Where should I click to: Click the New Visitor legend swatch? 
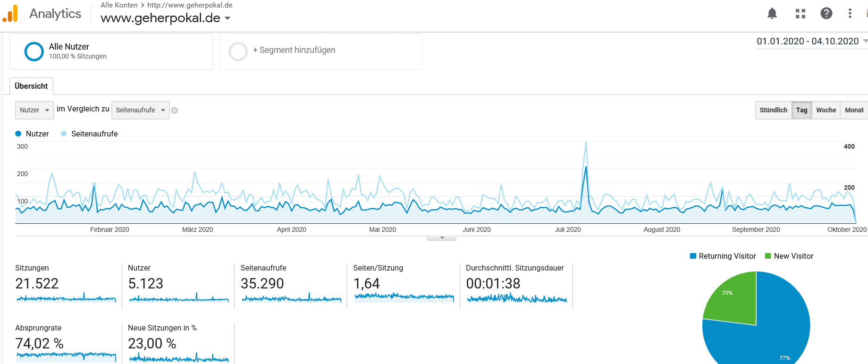(768, 256)
